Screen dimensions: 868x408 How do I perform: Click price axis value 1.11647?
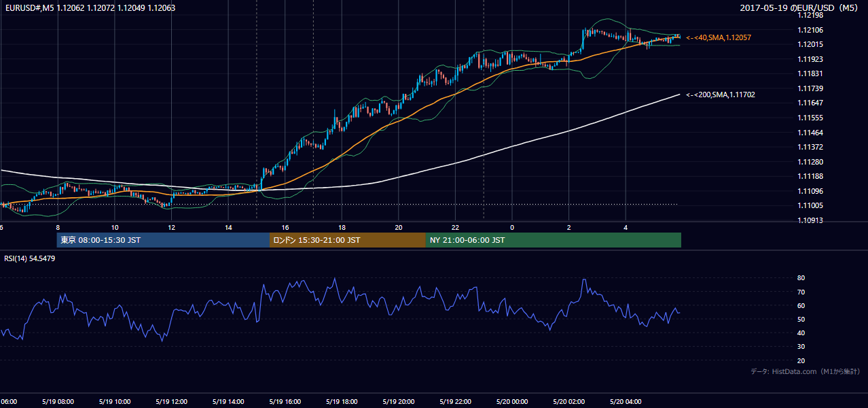810,103
